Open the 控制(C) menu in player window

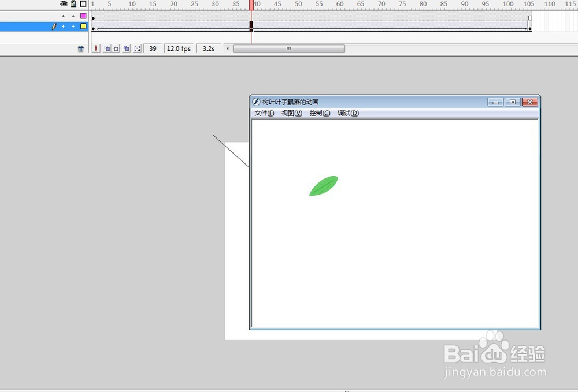[x=320, y=113]
